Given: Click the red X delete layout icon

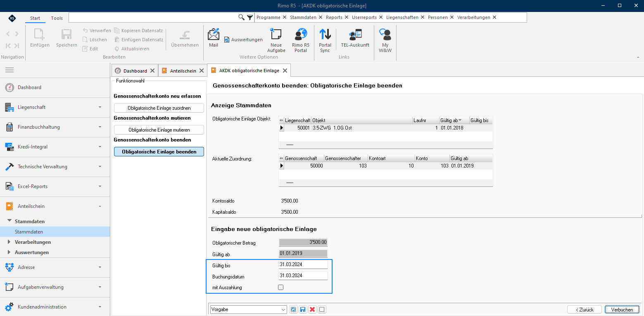Looking at the screenshot, I should pos(312,309).
